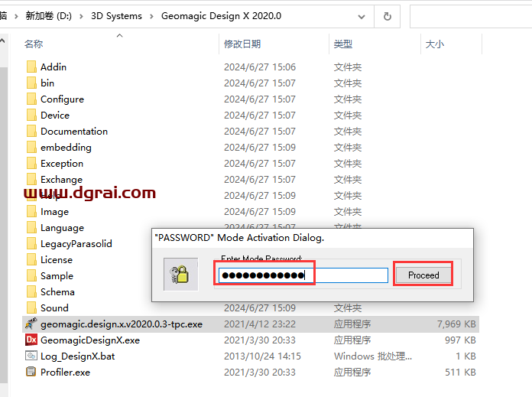
Task: Click the Log_DesignX.bat file icon
Action: pyautogui.click(x=31, y=356)
